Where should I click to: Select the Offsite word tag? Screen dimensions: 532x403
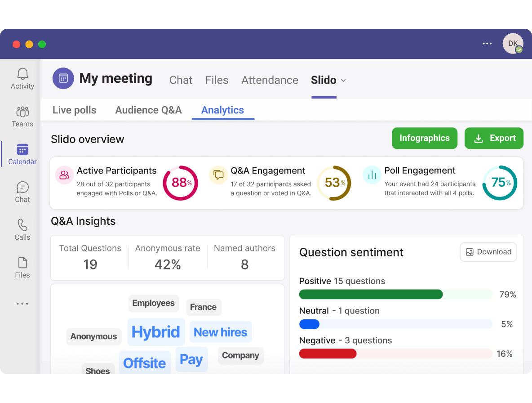145,363
